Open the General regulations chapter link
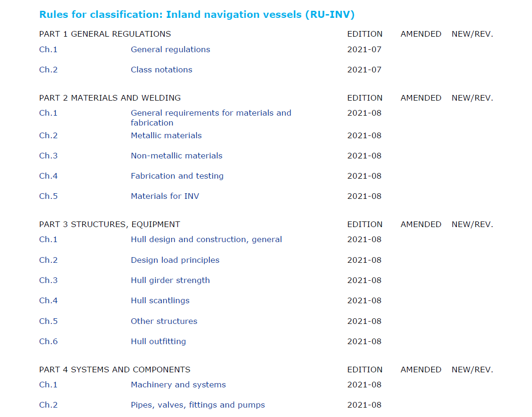The width and height of the screenshot is (532, 417). (170, 49)
